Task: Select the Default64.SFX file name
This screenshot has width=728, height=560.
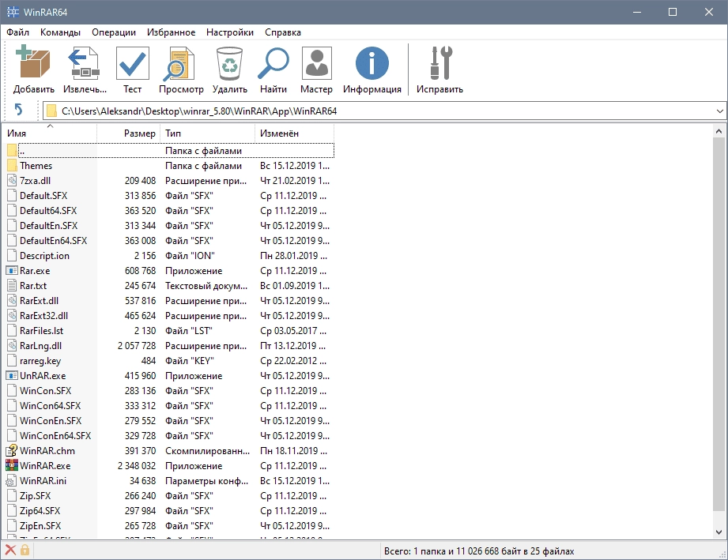Action: pyautogui.click(x=48, y=211)
